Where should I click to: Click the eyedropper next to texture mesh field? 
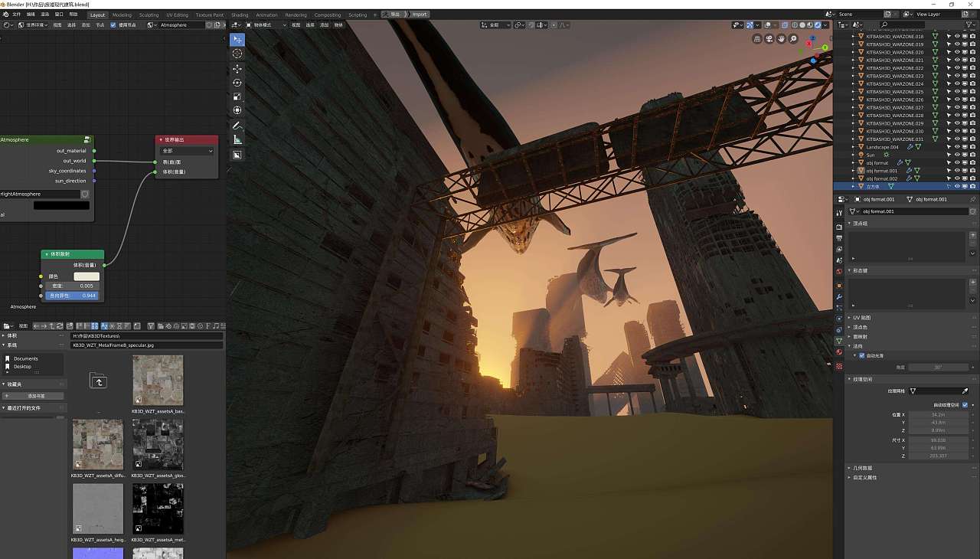(x=965, y=391)
